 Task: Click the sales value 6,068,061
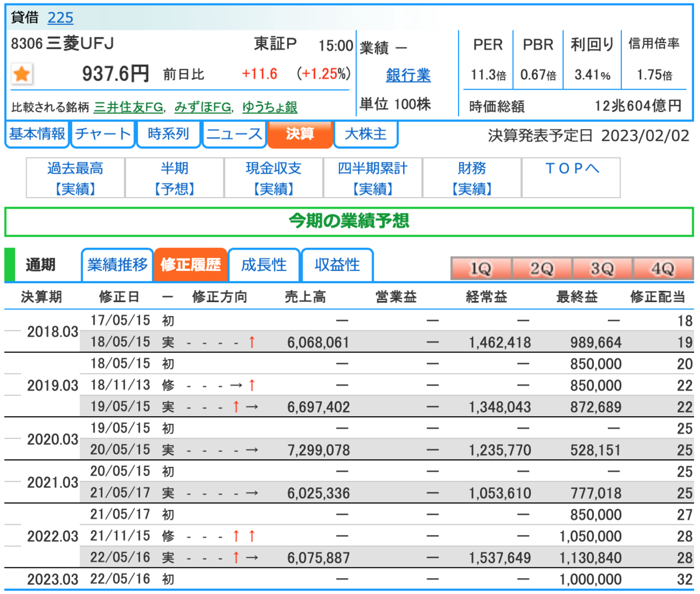pos(318,343)
